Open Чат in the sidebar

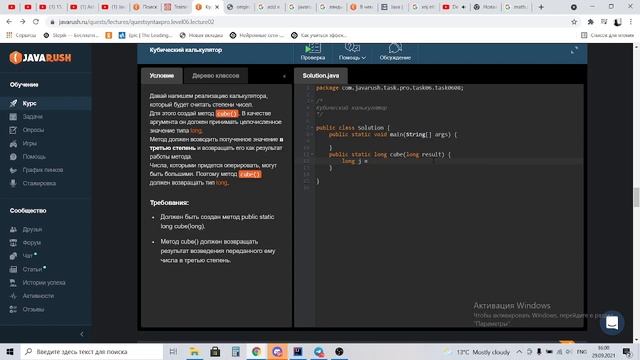[27, 256]
